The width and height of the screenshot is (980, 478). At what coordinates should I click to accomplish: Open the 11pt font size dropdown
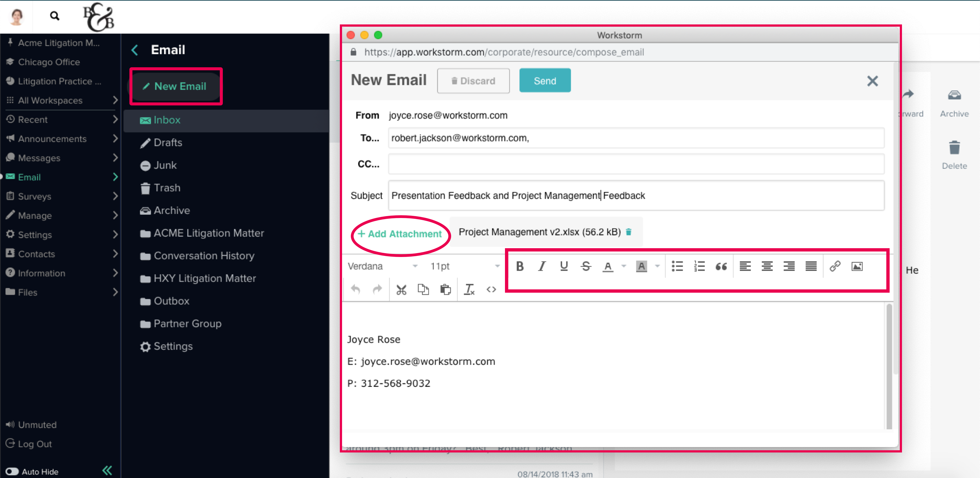coord(465,266)
